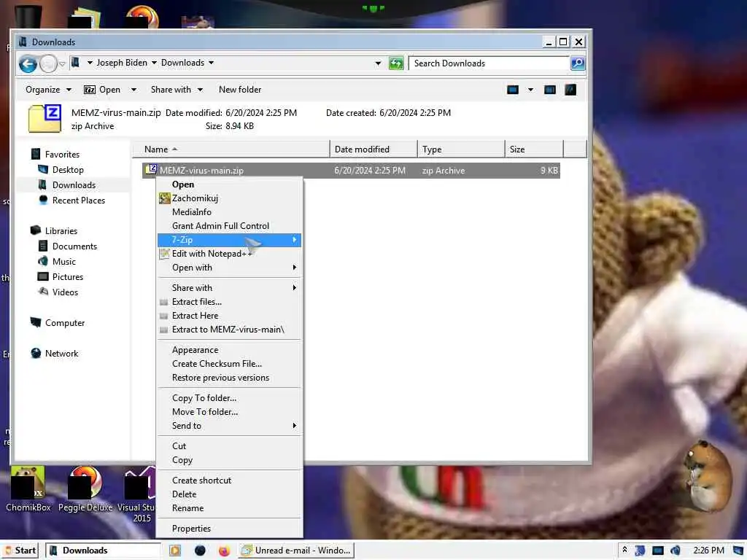Click the large zip thumbnail in details pane

click(44, 119)
